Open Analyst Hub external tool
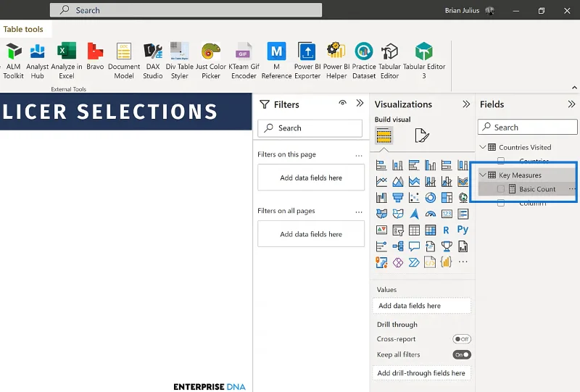Viewport: 580px width, 392px height. tap(37, 61)
